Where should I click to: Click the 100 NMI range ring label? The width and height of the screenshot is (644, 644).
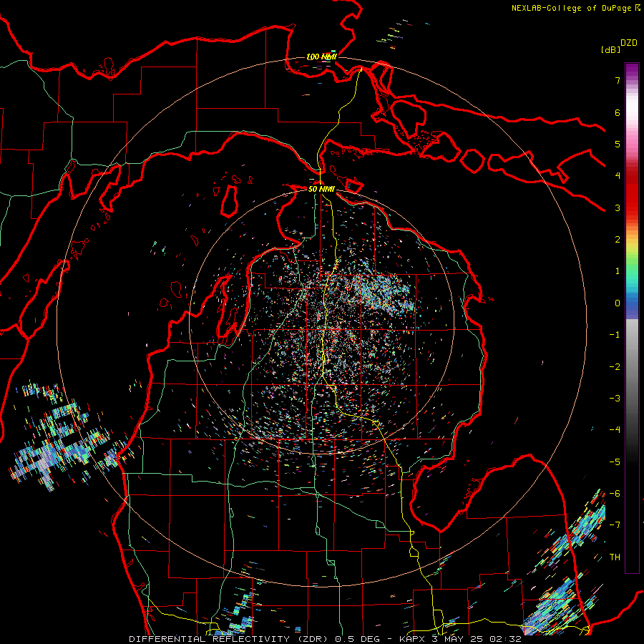pos(321,57)
